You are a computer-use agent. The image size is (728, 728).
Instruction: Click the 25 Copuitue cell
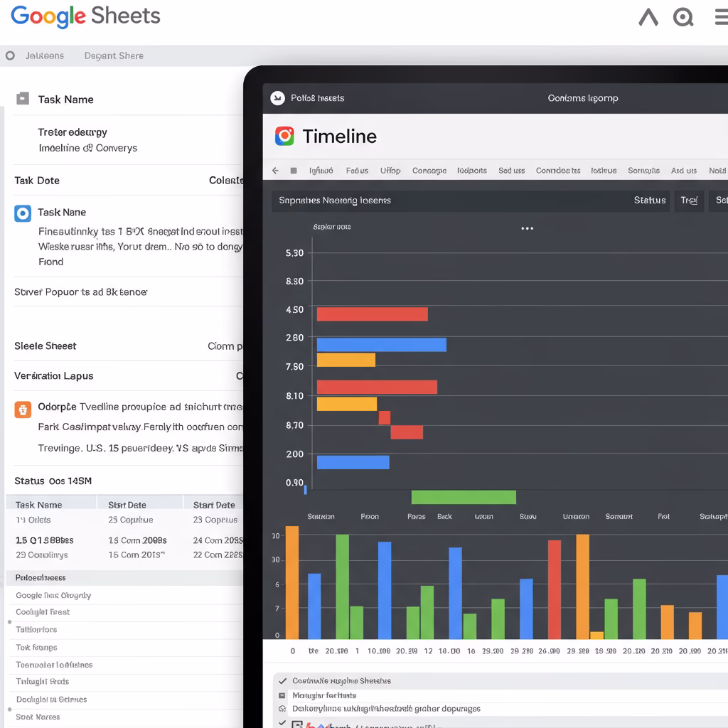(131, 520)
